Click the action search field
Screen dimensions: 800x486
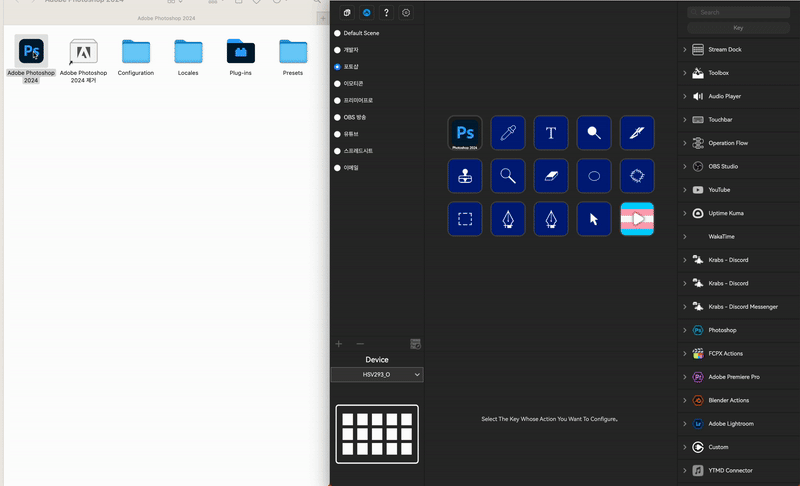click(738, 12)
